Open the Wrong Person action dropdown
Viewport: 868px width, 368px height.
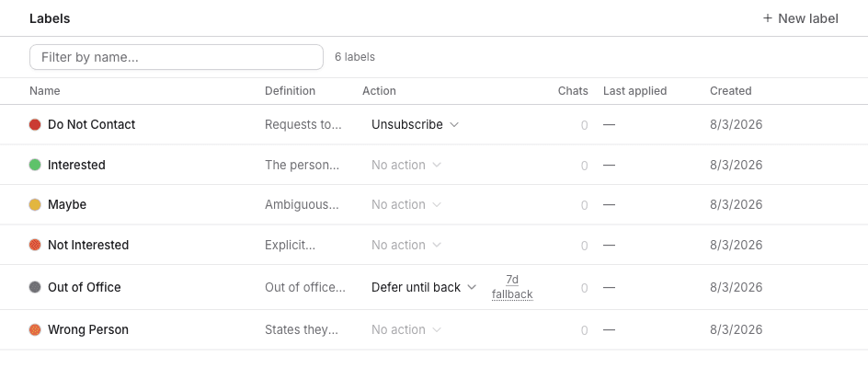[x=405, y=329]
